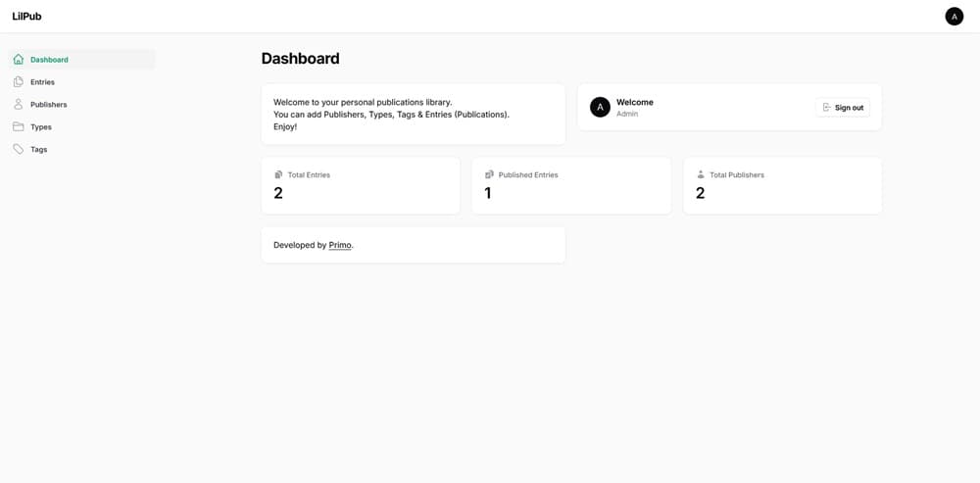Click the Total Publishers person icon
Image resolution: width=980 pixels, height=483 pixels.
tap(701, 175)
